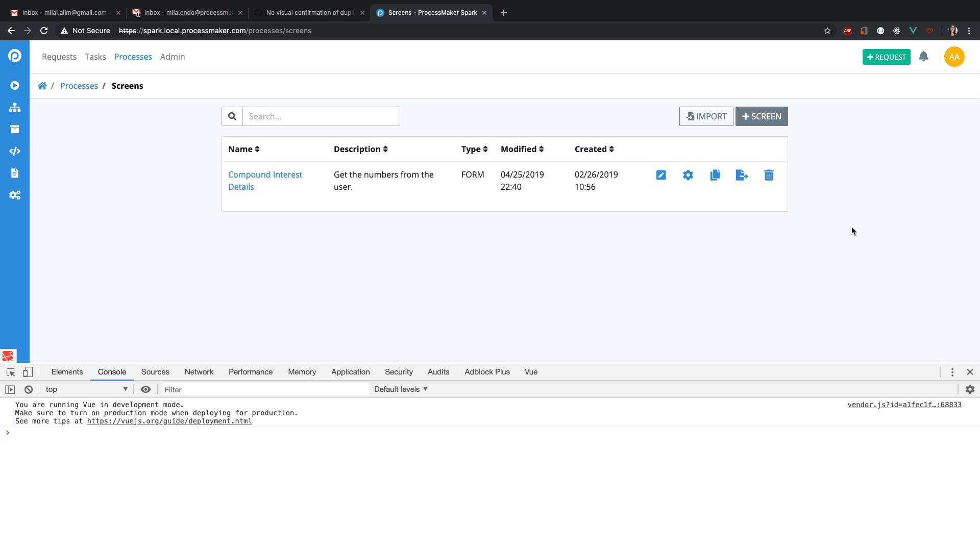Viewport: 980px width, 551px height.
Task: Click the edit pencil icon for Compound Interest Details
Action: pyautogui.click(x=661, y=175)
